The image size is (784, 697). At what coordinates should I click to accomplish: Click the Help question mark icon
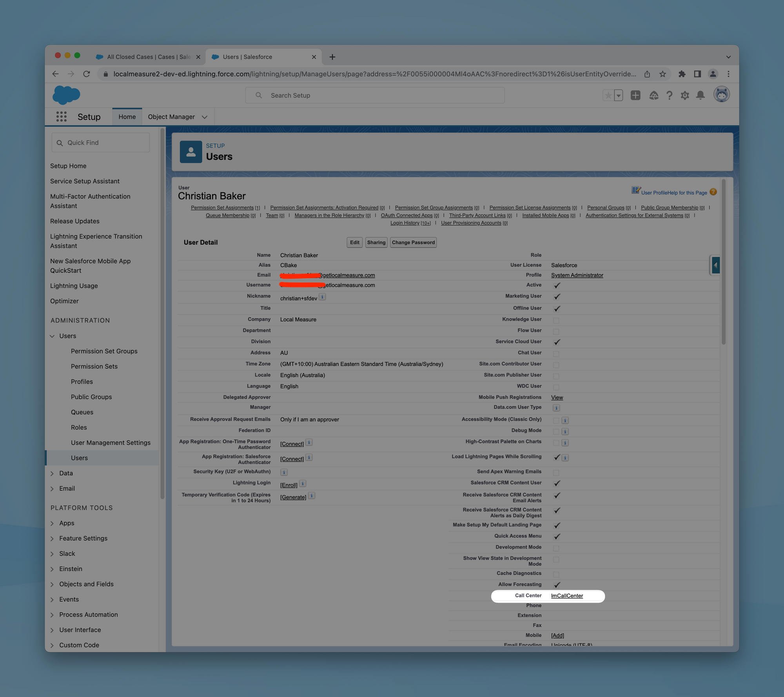coord(669,95)
